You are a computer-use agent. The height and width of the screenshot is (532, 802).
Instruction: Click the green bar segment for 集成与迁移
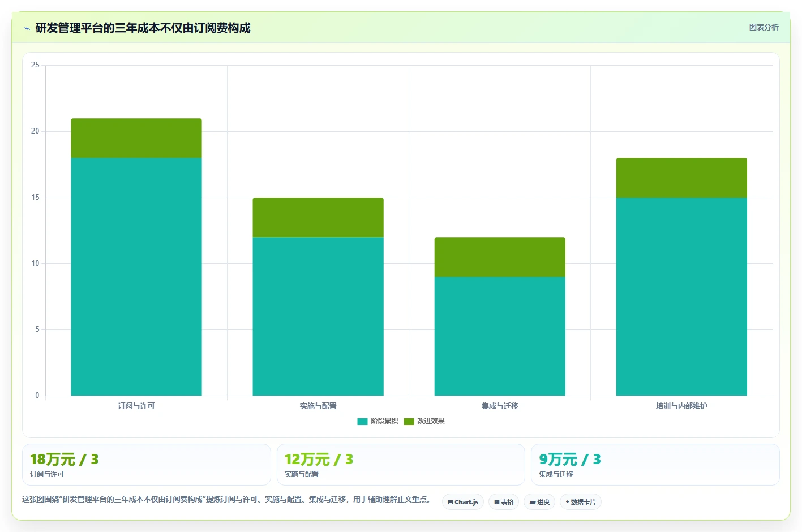click(x=500, y=257)
